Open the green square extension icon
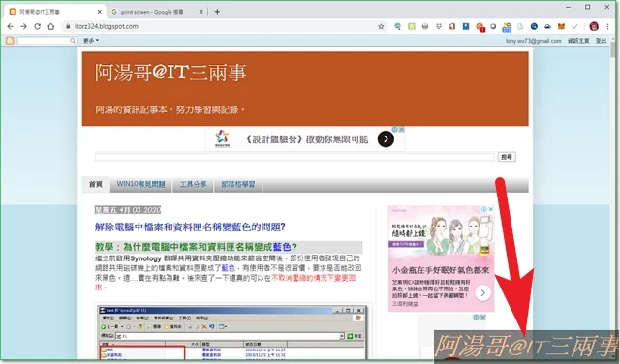Viewport: 620px width, 364px height. [411, 26]
